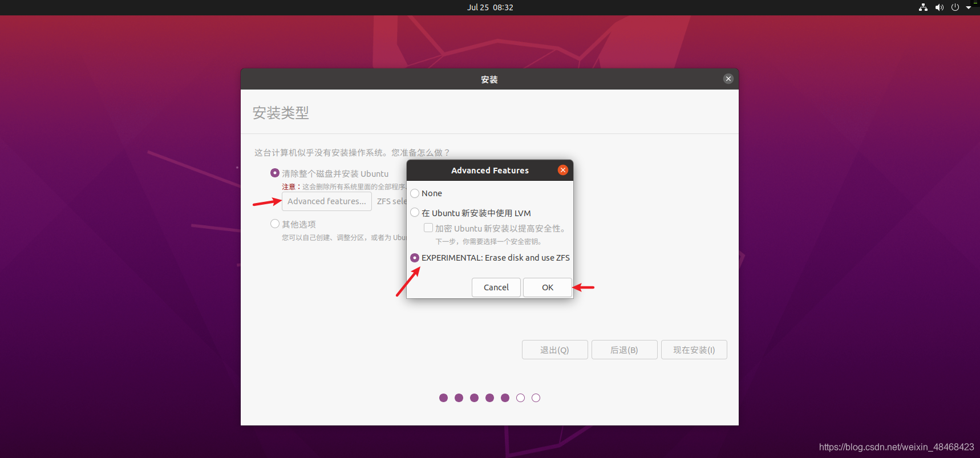
Task: Open the Advanced features... button
Action: 327,201
